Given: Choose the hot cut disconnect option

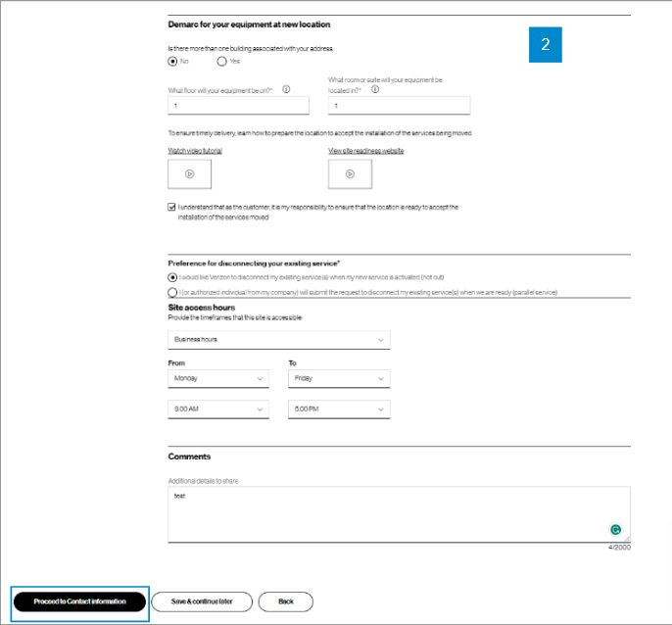Looking at the screenshot, I should pos(172,277).
